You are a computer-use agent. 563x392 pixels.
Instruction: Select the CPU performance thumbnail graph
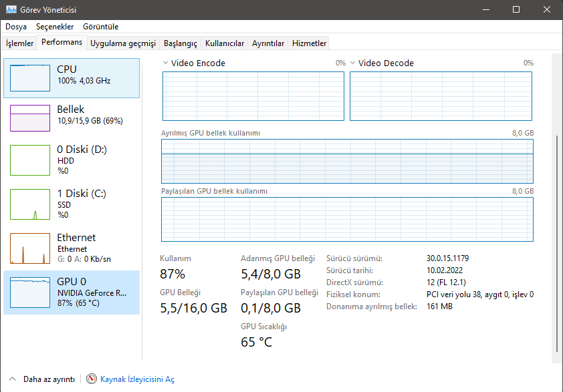[30, 78]
